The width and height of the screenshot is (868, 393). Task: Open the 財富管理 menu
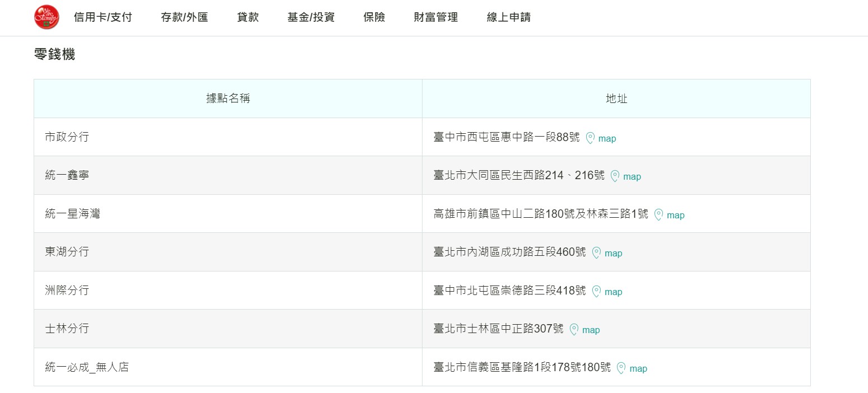pos(436,17)
